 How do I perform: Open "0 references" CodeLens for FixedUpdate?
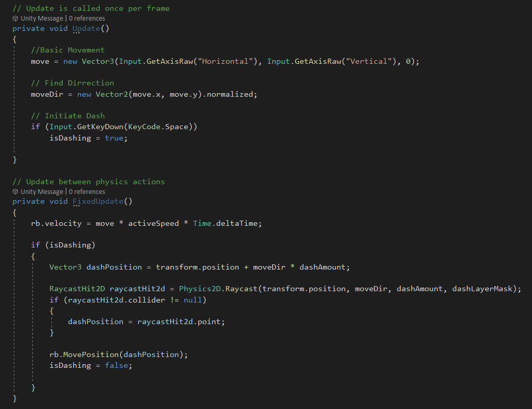coord(87,191)
